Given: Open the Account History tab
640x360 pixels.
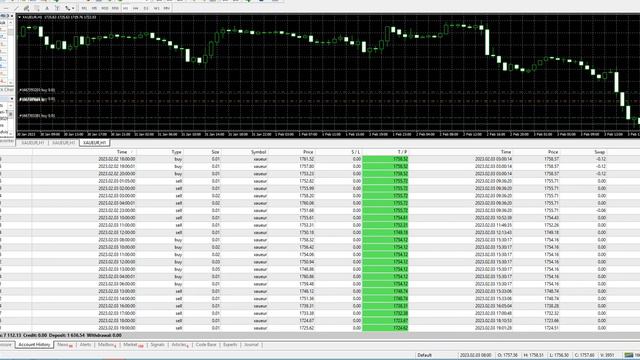Looking at the screenshot, I should tap(34, 345).
